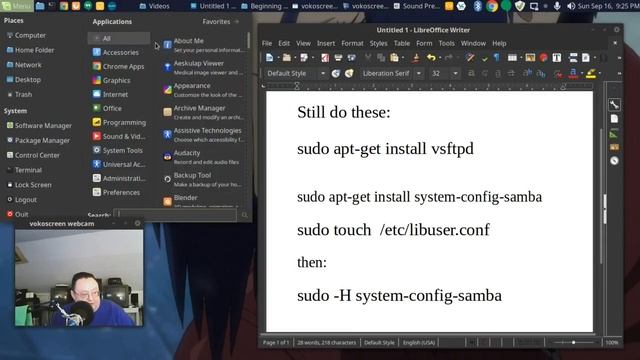This screenshot has height=360, width=640.
Task: Click the Insert table icon
Action: tap(512, 58)
